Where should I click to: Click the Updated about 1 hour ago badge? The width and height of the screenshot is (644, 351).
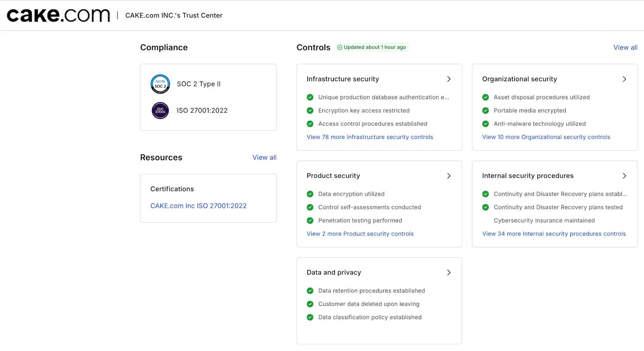pos(372,47)
